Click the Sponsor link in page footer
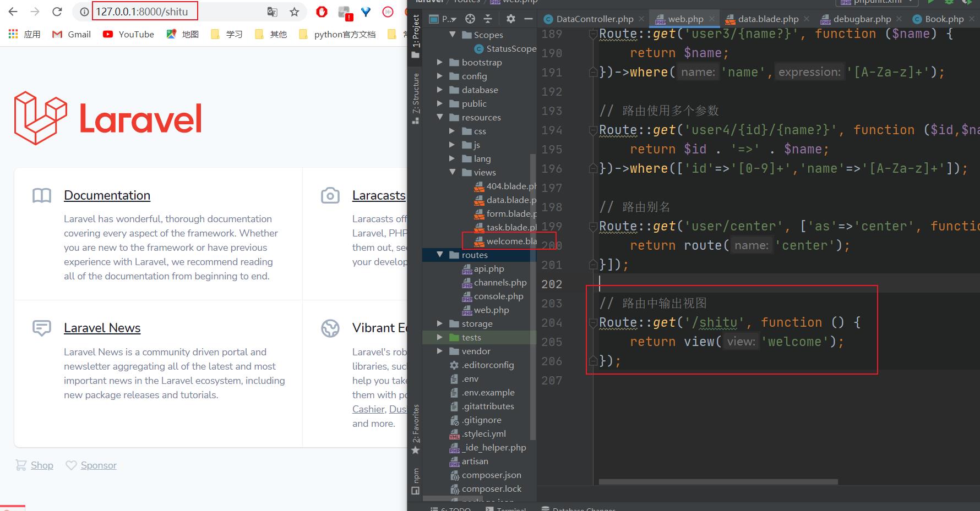The width and height of the screenshot is (980, 511). pos(99,465)
